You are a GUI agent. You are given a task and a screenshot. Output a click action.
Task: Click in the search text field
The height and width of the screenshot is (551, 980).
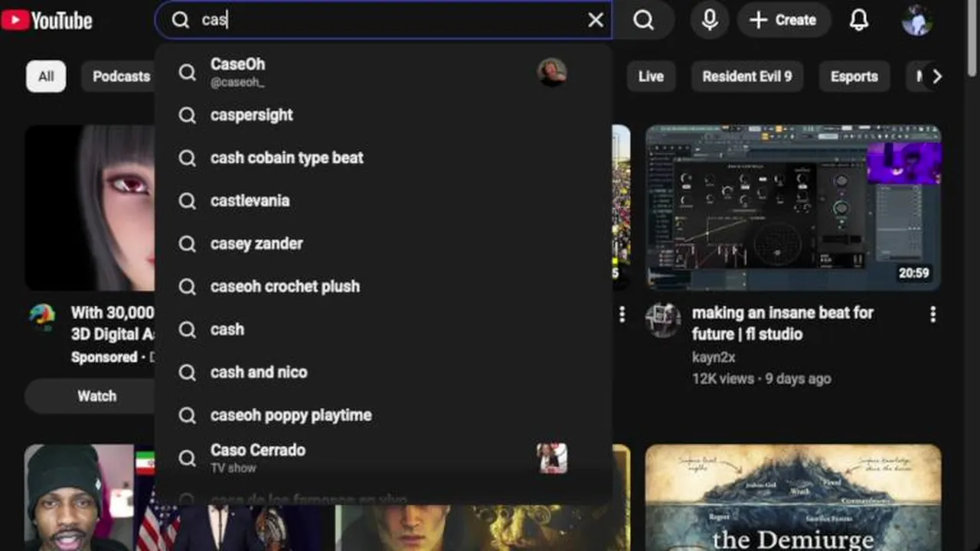389,20
